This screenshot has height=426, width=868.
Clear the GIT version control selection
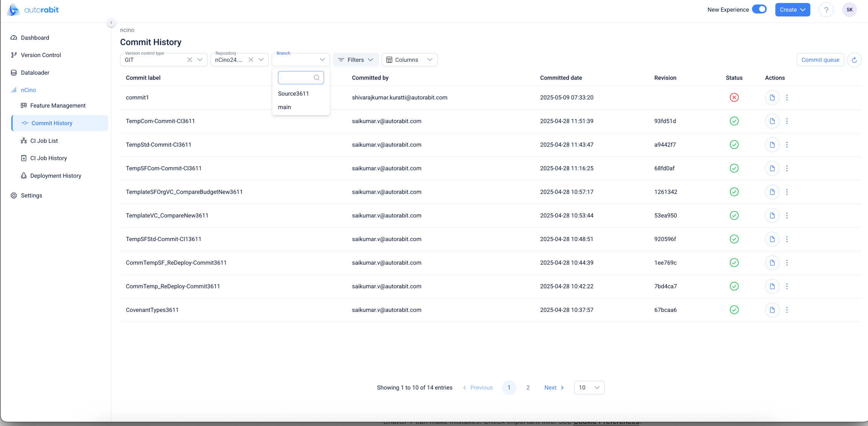tap(189, 60)
